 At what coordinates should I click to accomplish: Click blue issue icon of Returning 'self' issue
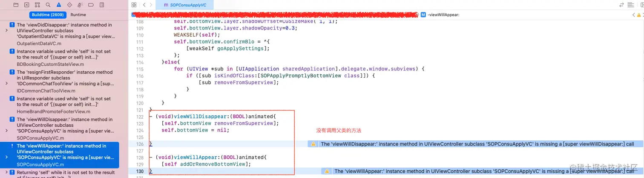coord(12,172)
